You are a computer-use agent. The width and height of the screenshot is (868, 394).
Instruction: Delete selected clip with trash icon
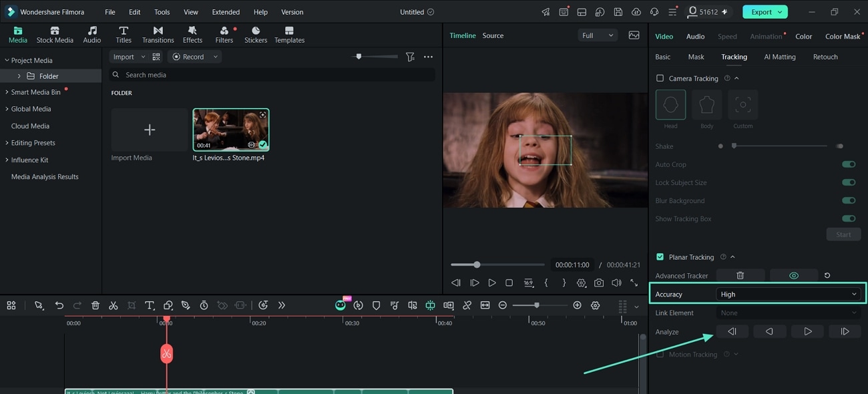point(95,305)
